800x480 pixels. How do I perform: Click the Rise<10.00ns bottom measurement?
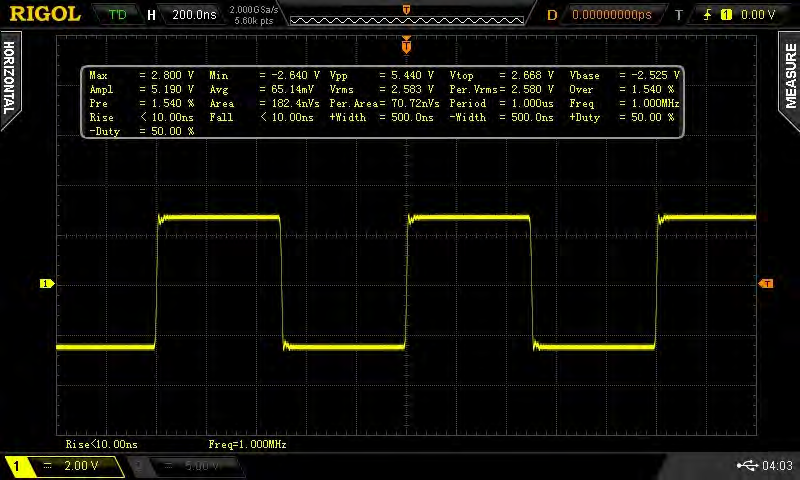(x=102, y=444)
